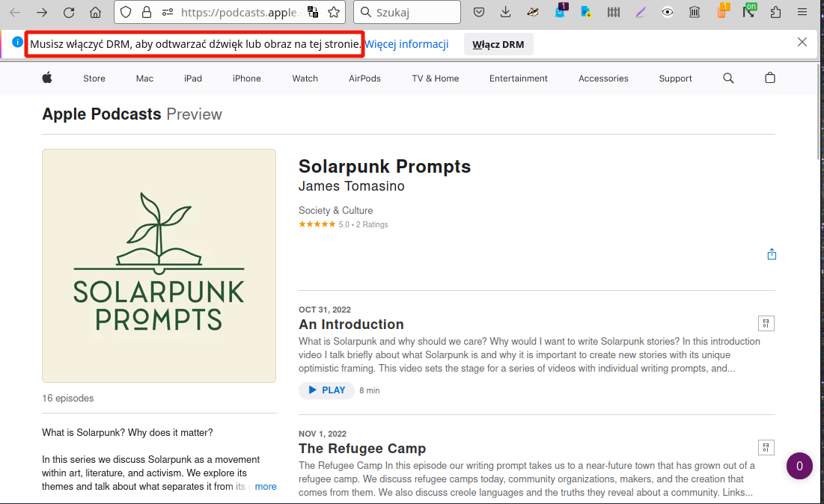Play the An Introduction episode
824x504 pixels.
(326, 390)
